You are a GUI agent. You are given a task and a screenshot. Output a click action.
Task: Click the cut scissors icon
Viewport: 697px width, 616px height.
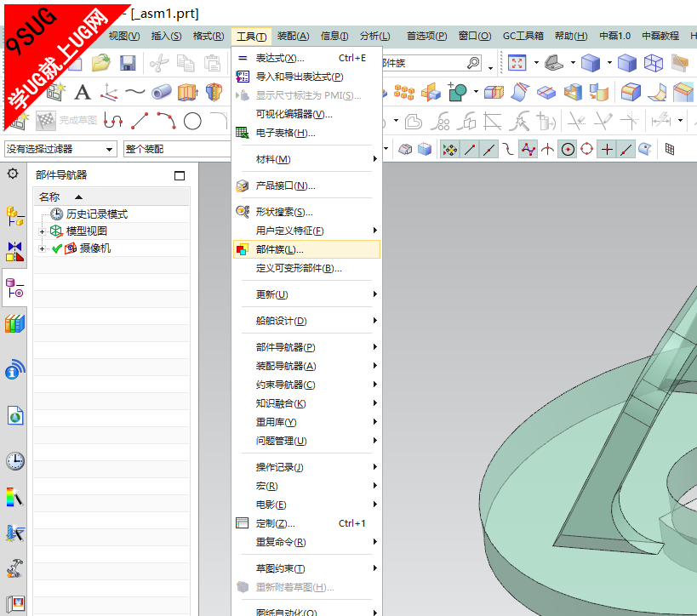pyautogui.click(x=159, y=63)
